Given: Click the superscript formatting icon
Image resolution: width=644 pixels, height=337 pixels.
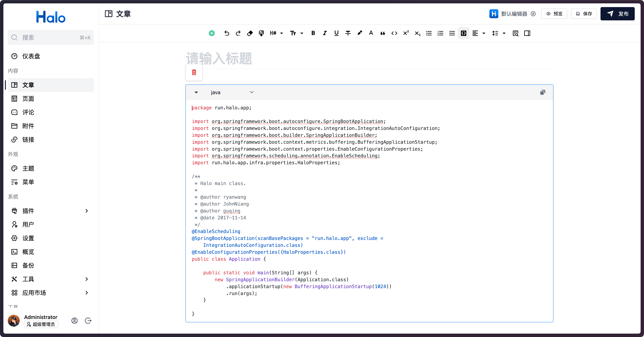Looking at the screenshot, I should click(x=406, y=33).
